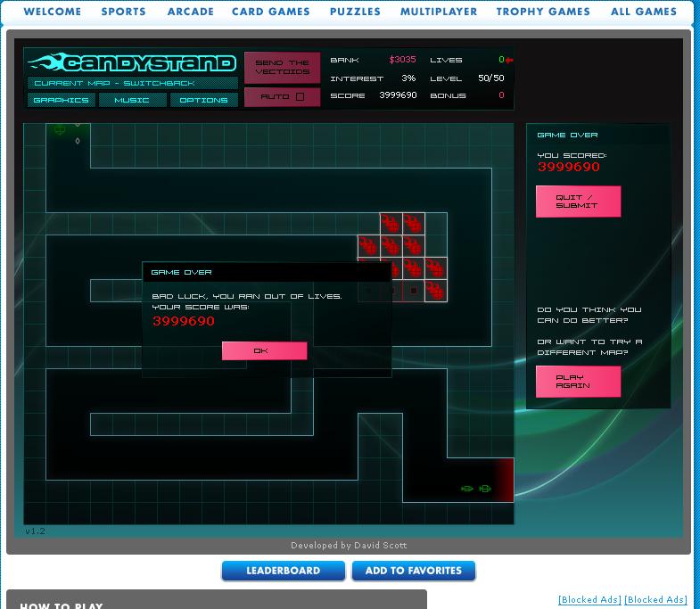700x609 pixels.
Task: Click Add to Favorites button
Action: click(x=414, y=571)
